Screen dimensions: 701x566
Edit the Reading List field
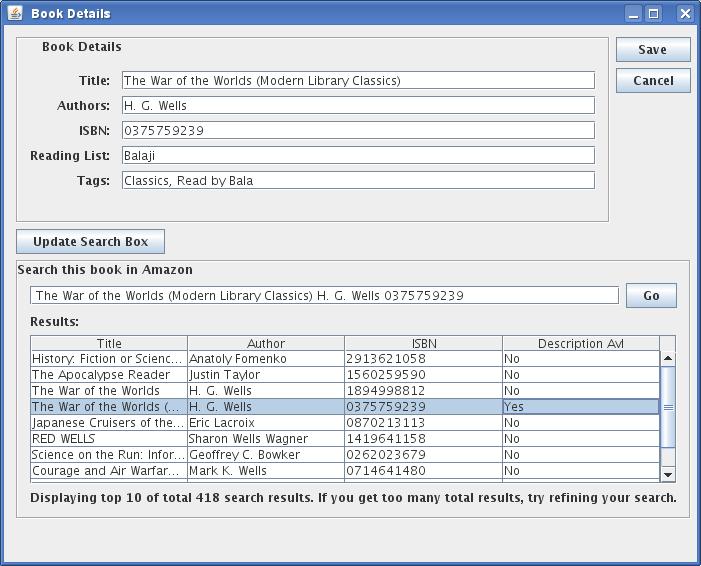point(358,156)
